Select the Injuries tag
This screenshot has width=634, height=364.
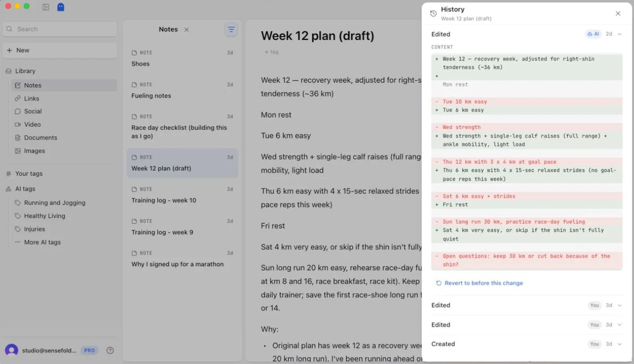pyautogui.click(x=64, y=229)
